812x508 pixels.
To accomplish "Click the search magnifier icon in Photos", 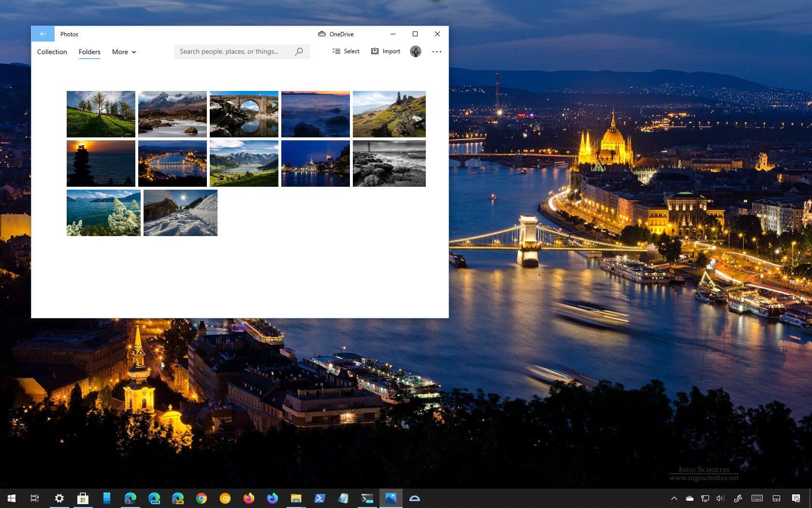I will click(299, 51).
